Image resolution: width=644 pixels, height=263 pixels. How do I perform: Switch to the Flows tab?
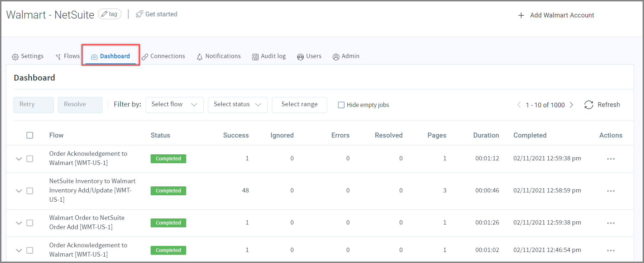(68, 56)
